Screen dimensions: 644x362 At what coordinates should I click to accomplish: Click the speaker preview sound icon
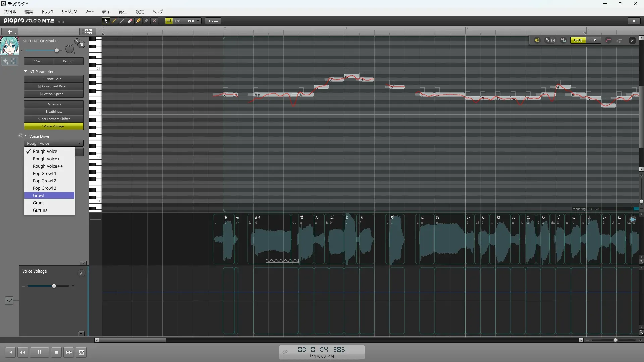[537, 40]
